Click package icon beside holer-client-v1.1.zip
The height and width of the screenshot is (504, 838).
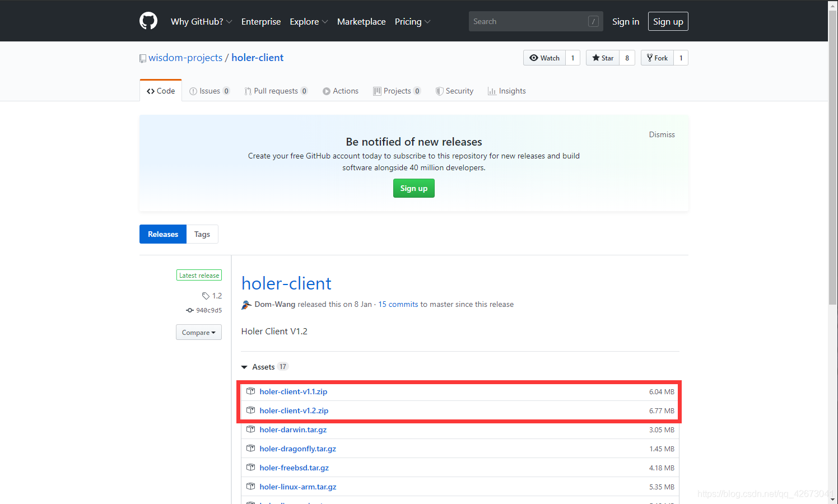point(250,391)
